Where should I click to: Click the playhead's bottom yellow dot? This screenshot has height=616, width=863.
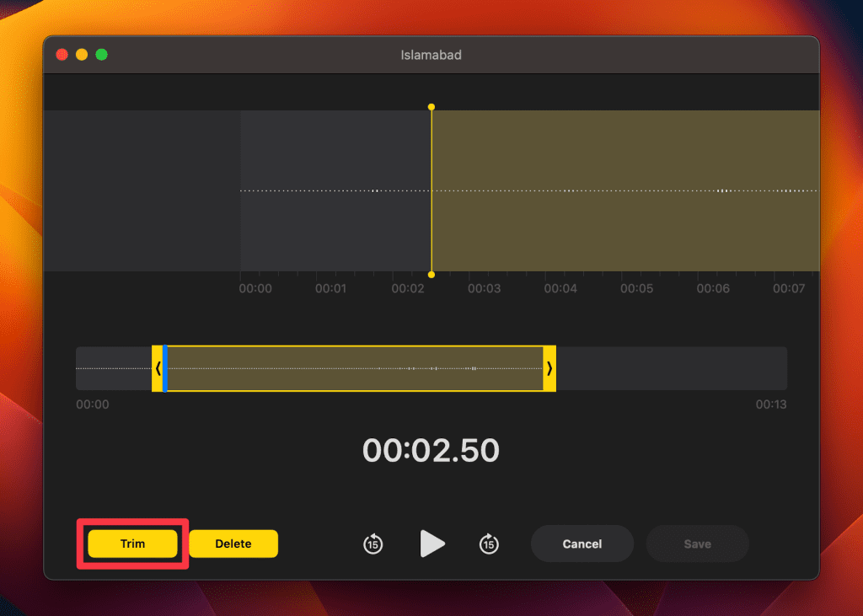431,275
